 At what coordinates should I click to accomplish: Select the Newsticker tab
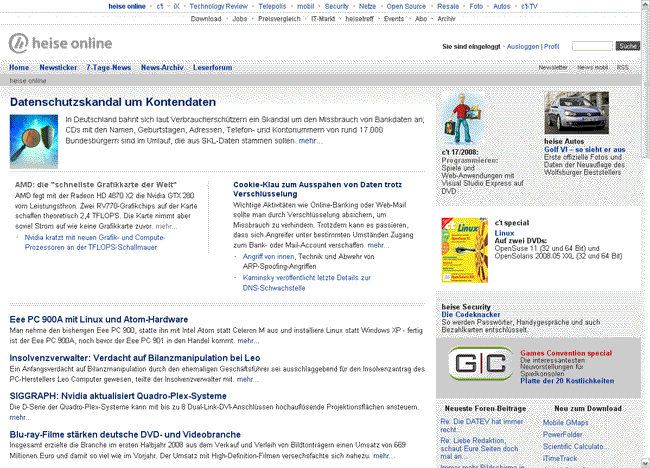58,68
